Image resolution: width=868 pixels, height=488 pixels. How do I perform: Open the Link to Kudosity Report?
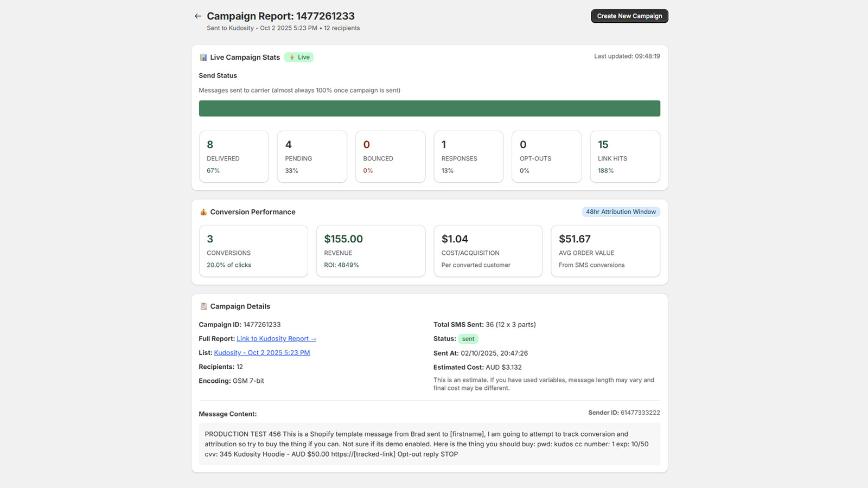(276, 339)
